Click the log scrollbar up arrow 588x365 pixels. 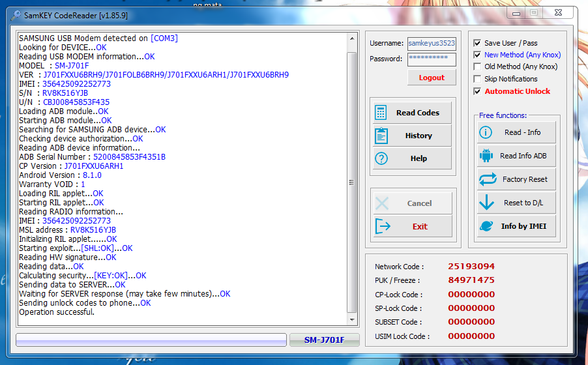tap(352, 38)
